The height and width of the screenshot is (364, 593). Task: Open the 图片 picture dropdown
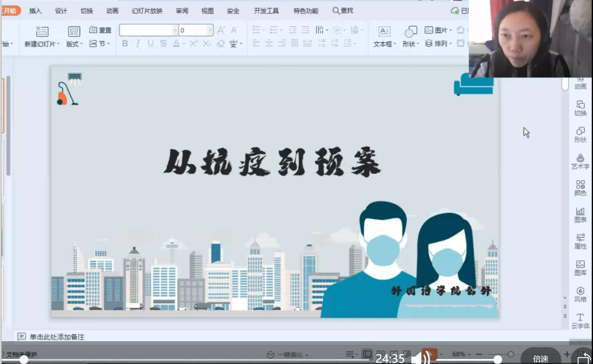pyautogui.click(x=438, y=30)
